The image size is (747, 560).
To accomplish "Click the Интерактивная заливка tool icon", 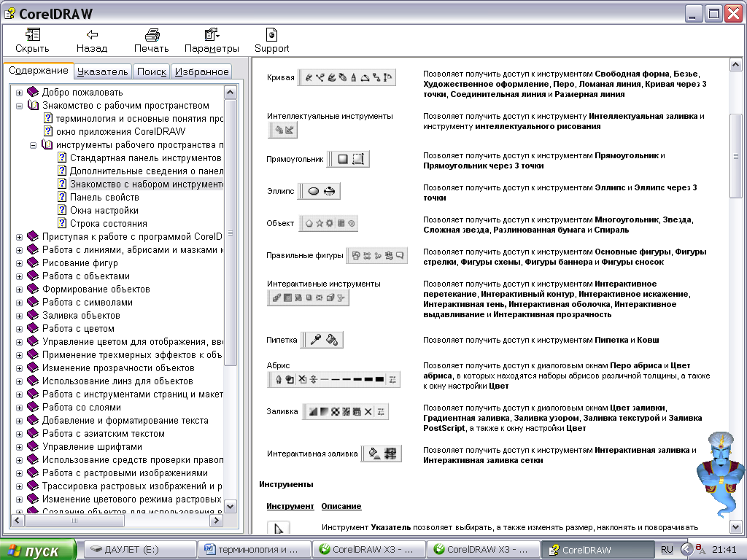I will pyautogui.click(x=374, y=454).
